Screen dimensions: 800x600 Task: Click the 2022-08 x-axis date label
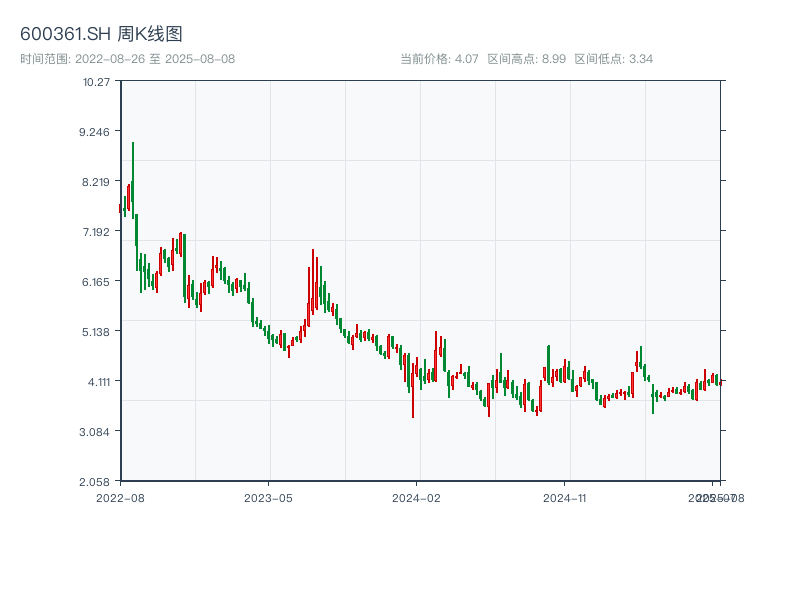(x=120, y=497)
